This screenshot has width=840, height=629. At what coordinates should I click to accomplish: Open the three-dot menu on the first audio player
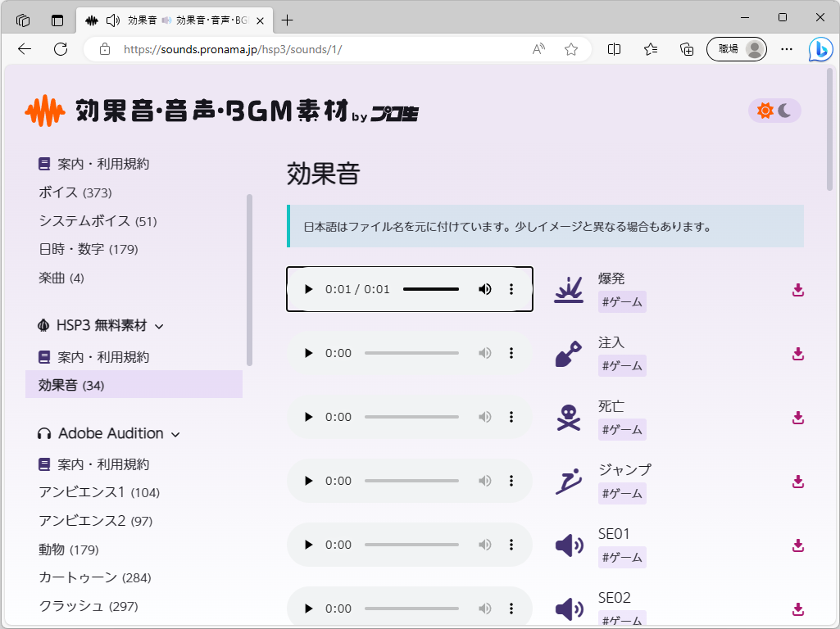pyautogui.click(x=511, y=288)
